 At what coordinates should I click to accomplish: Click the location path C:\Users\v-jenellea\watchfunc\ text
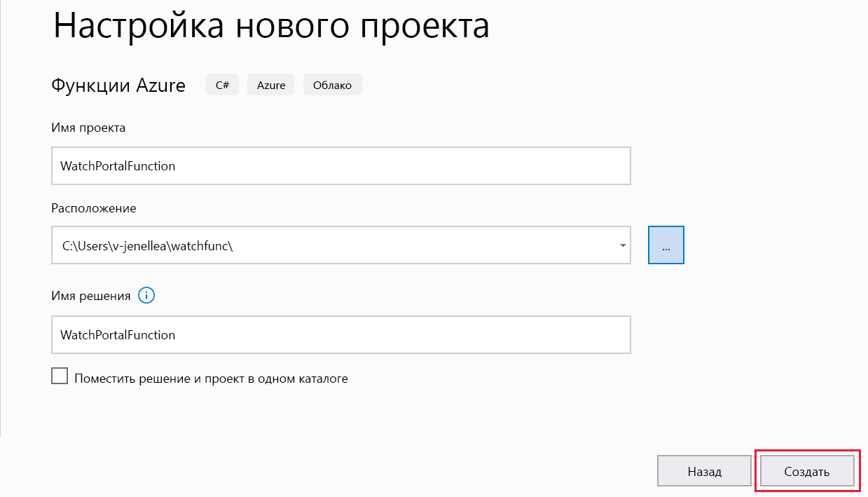tap(147, 246)
